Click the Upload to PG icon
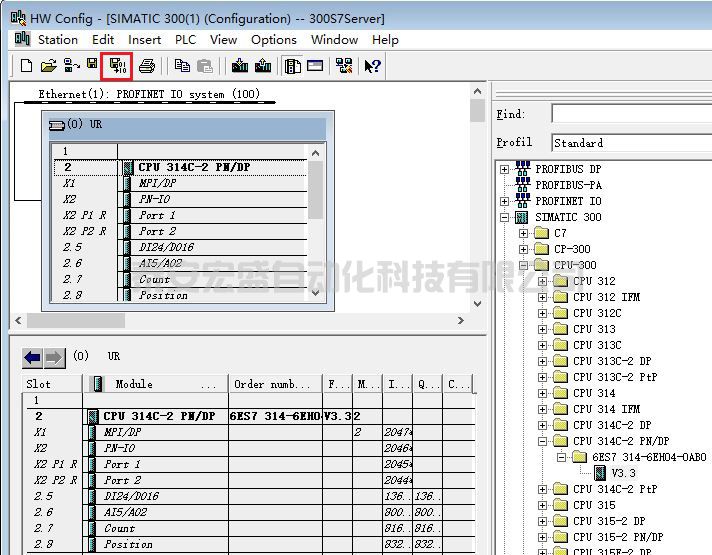 [263, 66]
